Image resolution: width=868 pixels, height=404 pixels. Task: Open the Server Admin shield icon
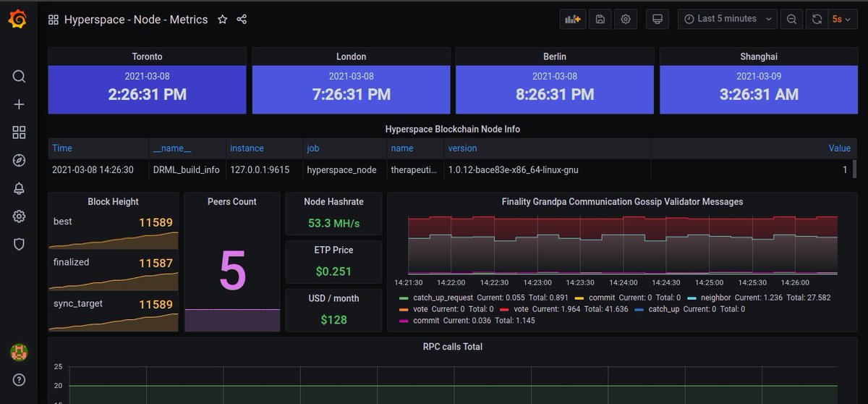click(x=19, y=245)
